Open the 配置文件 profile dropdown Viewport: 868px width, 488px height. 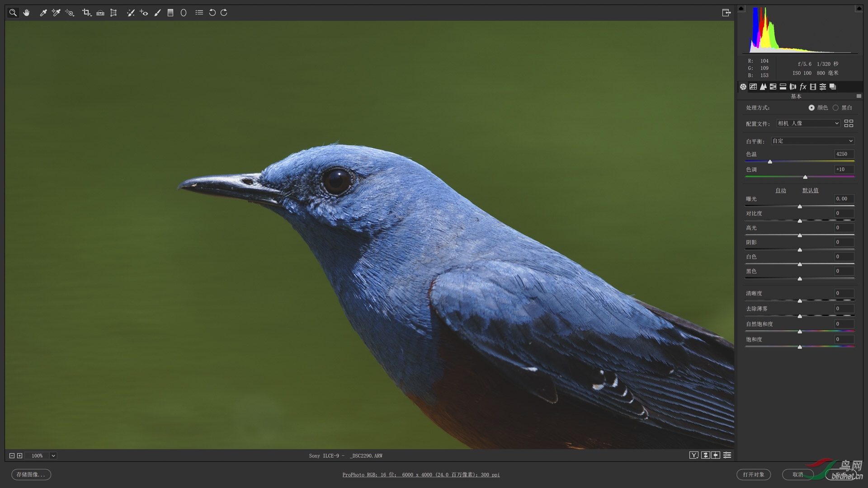point(808,123)
